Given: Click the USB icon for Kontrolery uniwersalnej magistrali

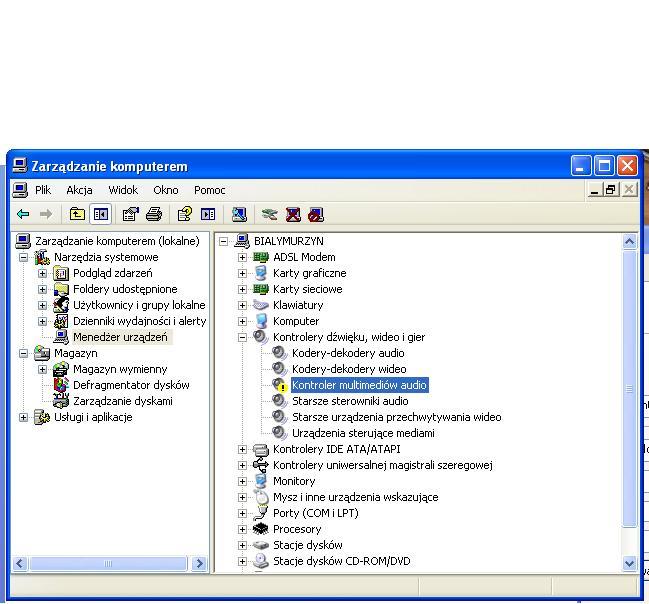Looking at the screenshot, I should pyautogui.click(x=261, y=465).
